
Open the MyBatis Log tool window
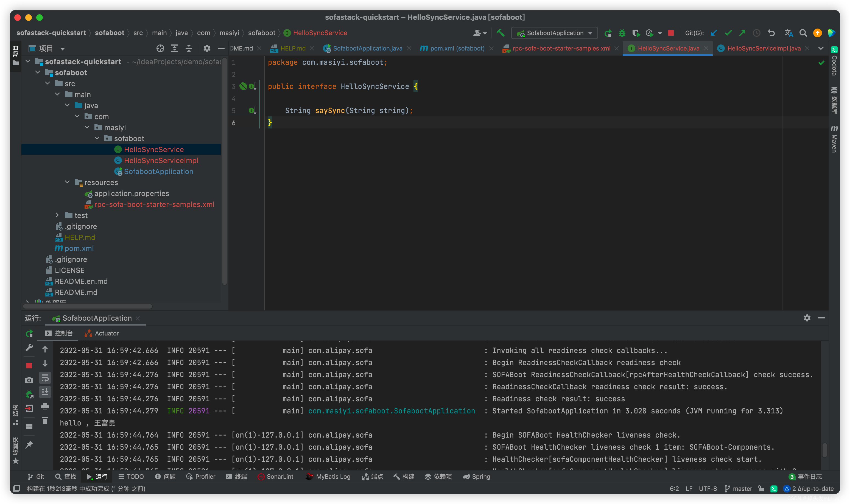coord(328,476)
